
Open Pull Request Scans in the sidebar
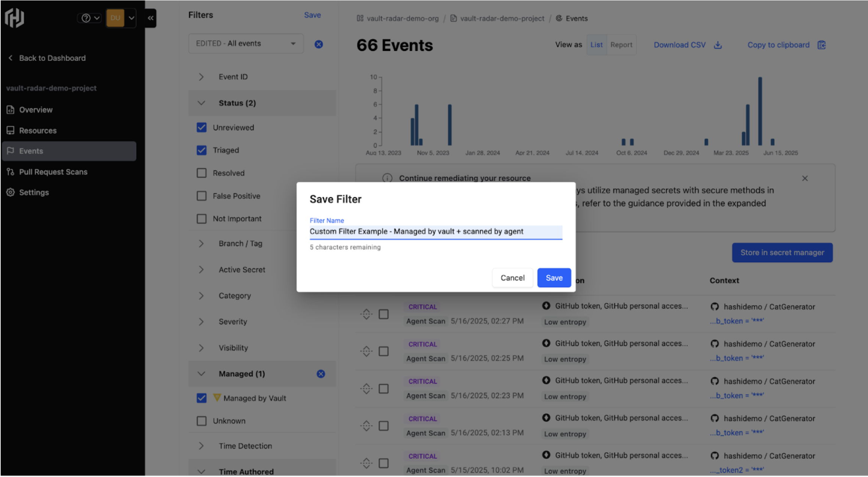(x=53, y=172)
